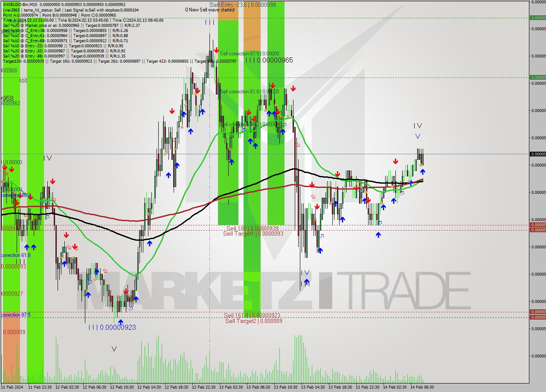Click the '12 Feb 10:30' time axis label

(122, 387)
